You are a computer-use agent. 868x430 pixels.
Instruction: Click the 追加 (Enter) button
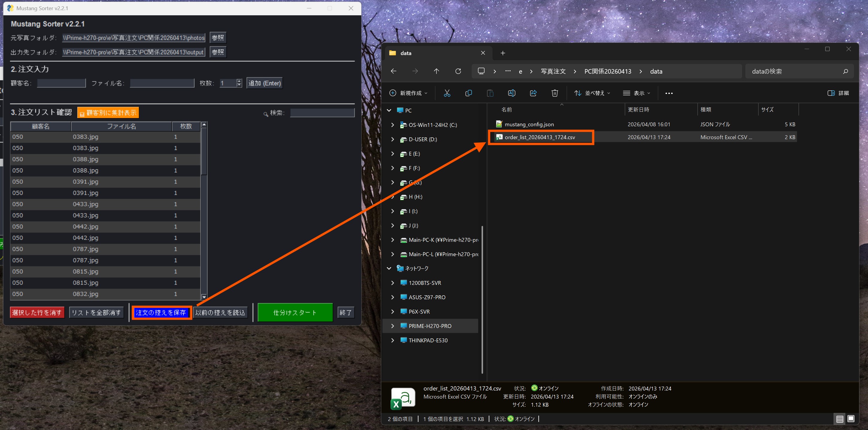(264, 83)
